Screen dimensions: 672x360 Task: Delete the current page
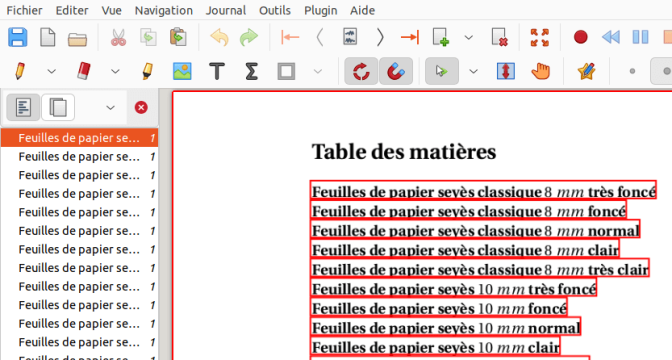click(500, 37)
